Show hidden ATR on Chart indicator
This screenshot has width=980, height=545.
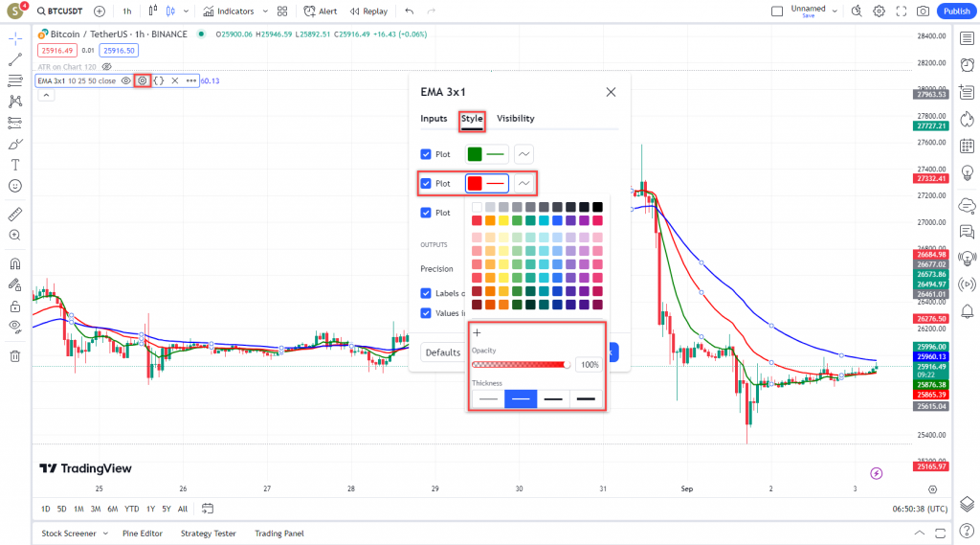(x=107, y=67)
